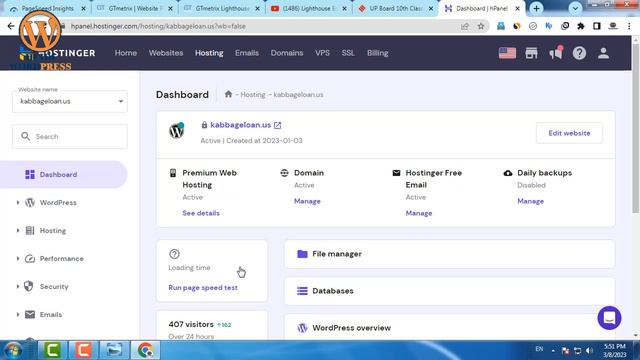Viewport: 640px width, 360px height.
Task: Click the sidebar Search field
Action: coord(70,136)
